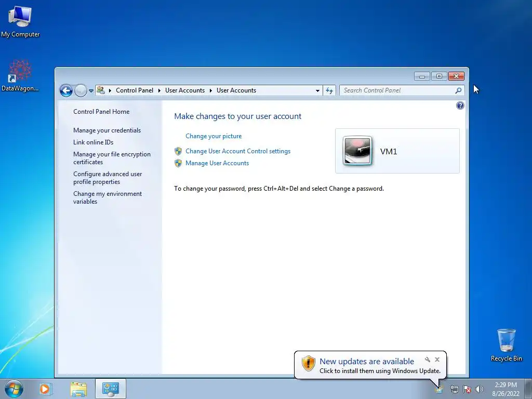Click the Windows Update tray icon
532x399 pixels.
[439, 389]
